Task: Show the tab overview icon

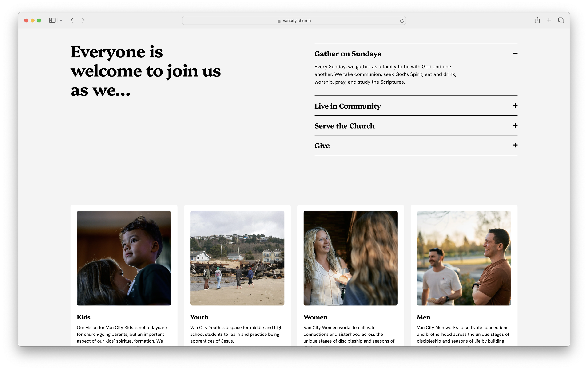Action: 561,20
